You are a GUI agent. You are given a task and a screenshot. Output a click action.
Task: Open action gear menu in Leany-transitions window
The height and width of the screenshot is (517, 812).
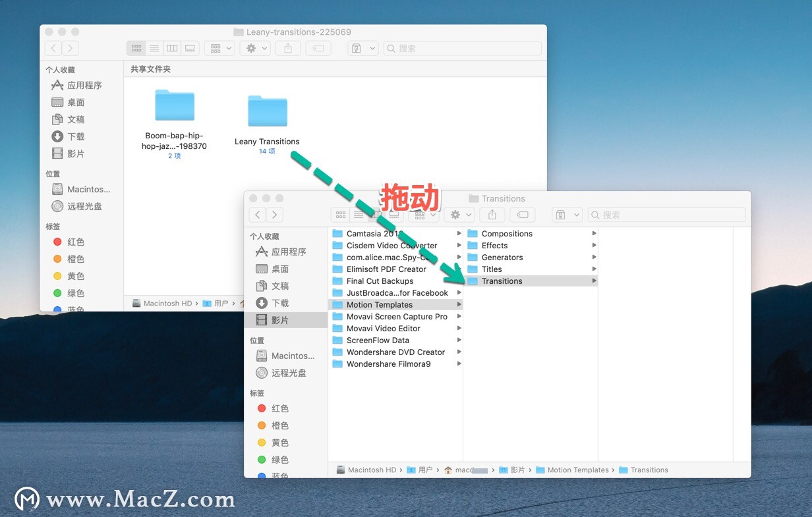pos(254,48)
